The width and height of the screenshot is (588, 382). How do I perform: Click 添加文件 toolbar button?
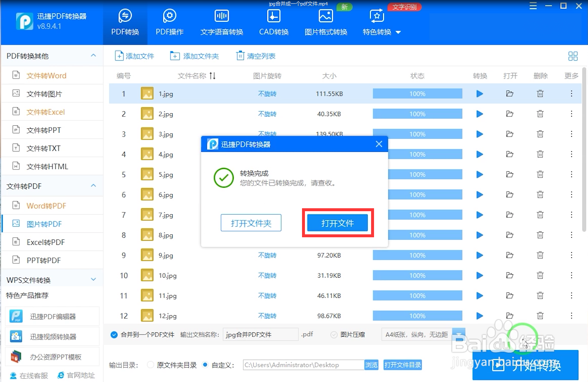point(134,56)
